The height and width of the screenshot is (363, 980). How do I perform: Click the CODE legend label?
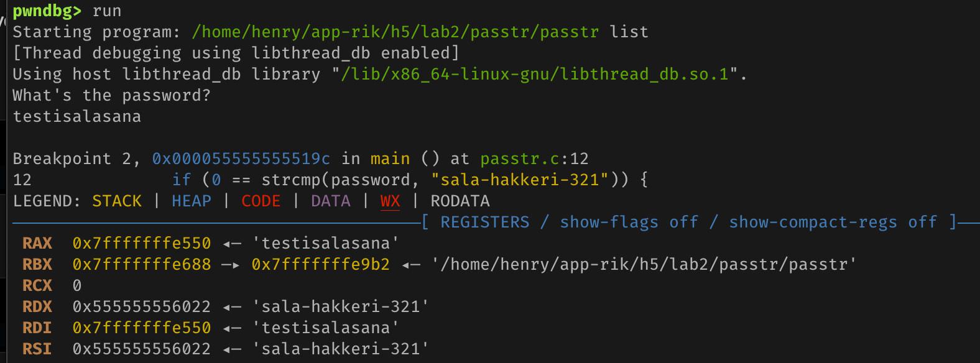[261, 201]
